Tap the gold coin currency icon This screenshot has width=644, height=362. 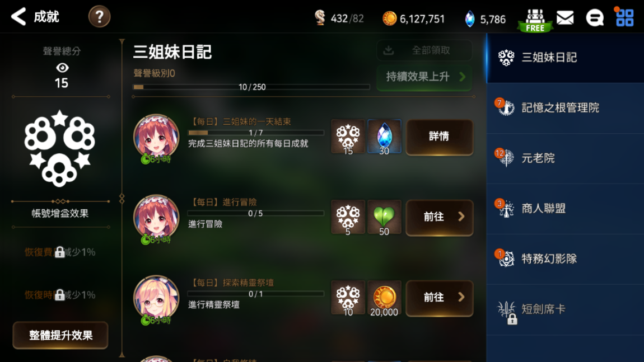pyautogui.click(x=389, y=18)
